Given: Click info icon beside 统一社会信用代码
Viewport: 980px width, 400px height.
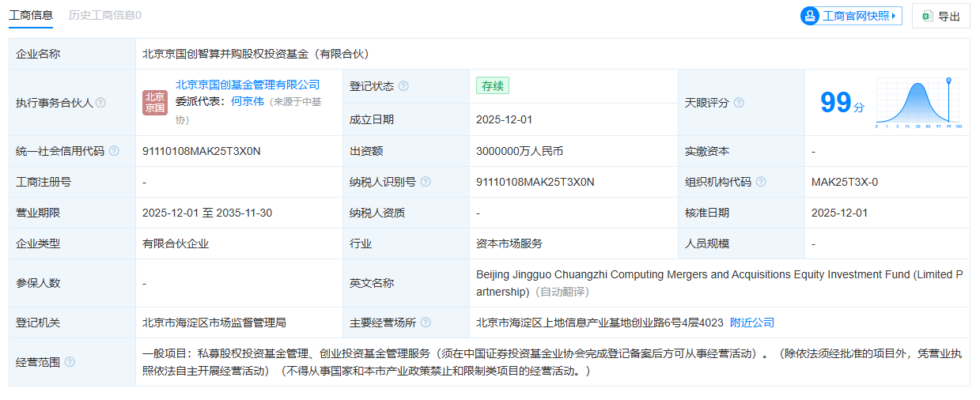Looking at the screenshot, I should [x=114, y=151].
